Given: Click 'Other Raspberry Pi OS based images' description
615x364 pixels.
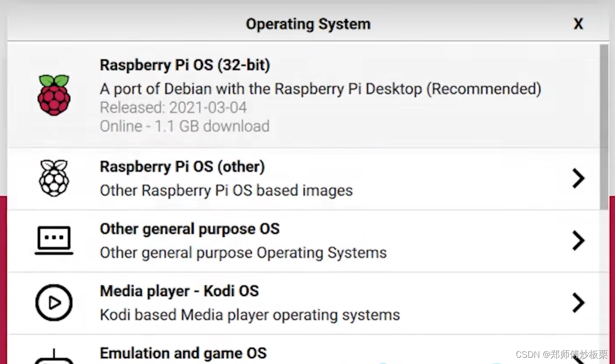Looking at the screenshot, I should 226,191.
